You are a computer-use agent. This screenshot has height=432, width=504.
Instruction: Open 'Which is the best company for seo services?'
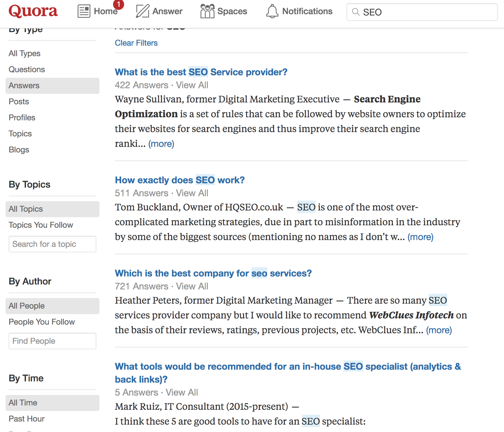213,273
